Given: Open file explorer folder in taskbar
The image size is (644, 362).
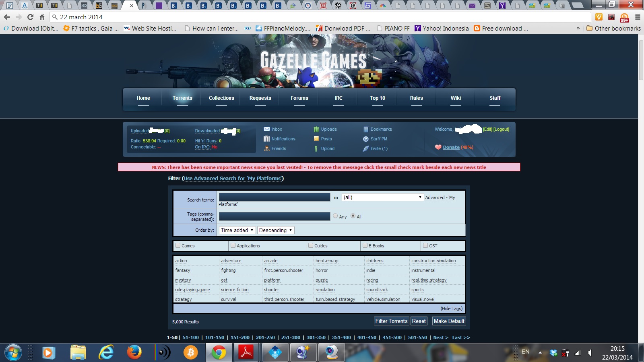Looking at the screenshot, I should tap(78, 353).
